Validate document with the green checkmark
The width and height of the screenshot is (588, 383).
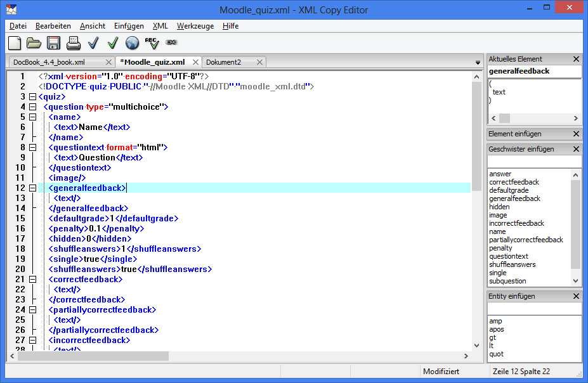pos(113,43)
